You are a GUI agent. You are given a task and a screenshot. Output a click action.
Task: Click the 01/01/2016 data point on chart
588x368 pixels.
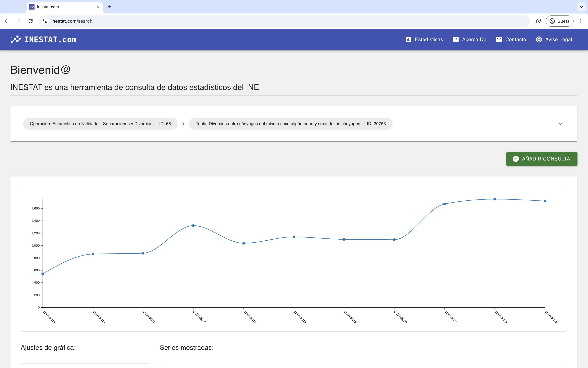point(193,226)
